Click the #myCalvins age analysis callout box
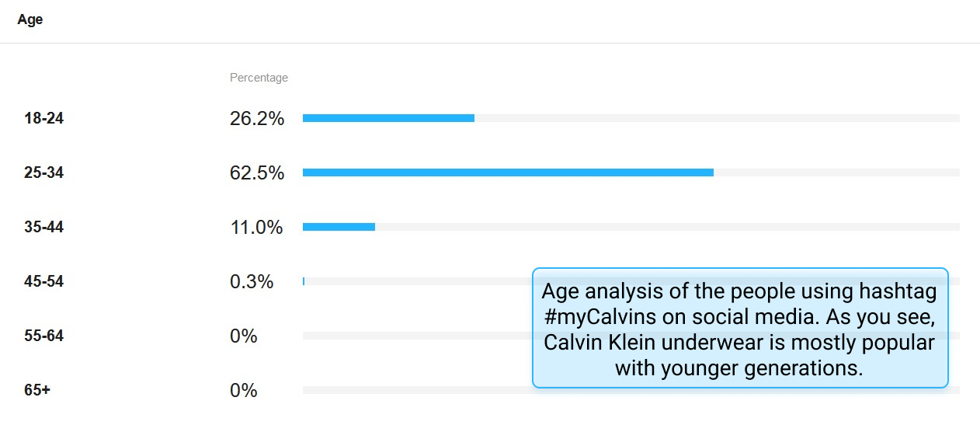980x432 pixels. [740, 328]
